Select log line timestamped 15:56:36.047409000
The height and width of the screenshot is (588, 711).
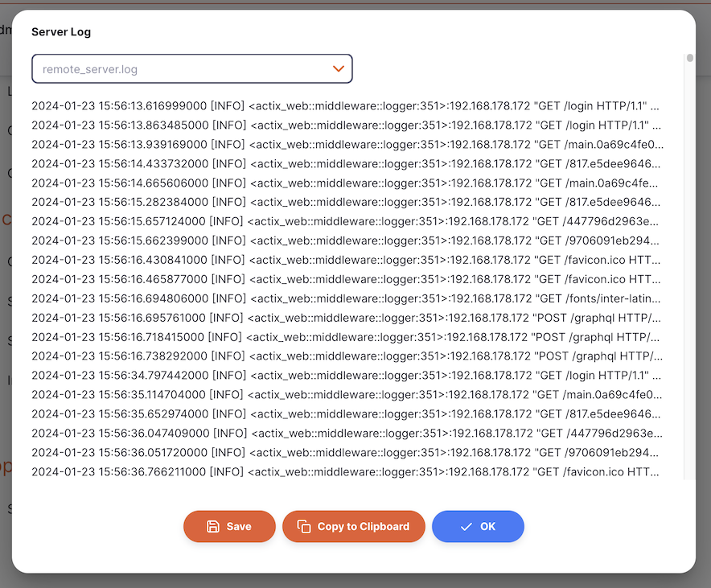tap(347, 434)
